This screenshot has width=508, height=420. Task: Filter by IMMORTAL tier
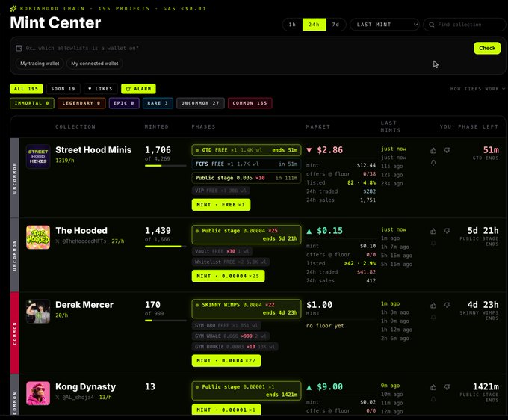click(32, 103)
